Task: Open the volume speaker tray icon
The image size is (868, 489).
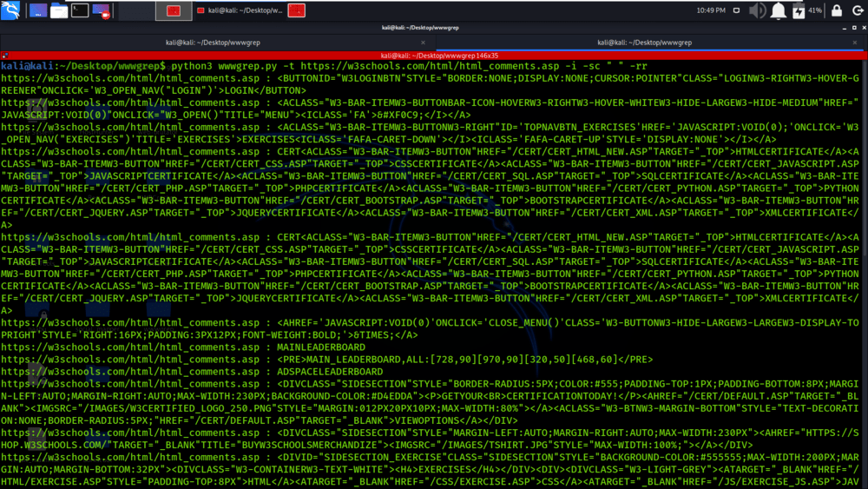Action: (x=757, y=10)
